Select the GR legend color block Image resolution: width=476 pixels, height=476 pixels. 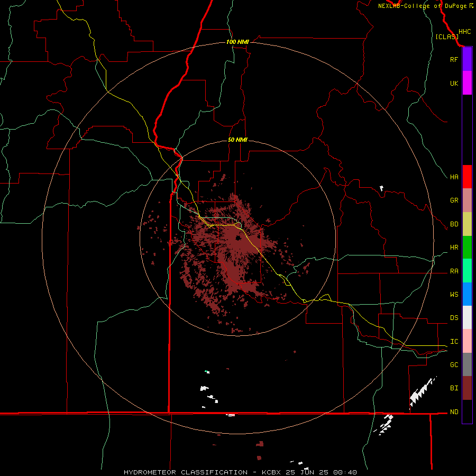(467, 200)
